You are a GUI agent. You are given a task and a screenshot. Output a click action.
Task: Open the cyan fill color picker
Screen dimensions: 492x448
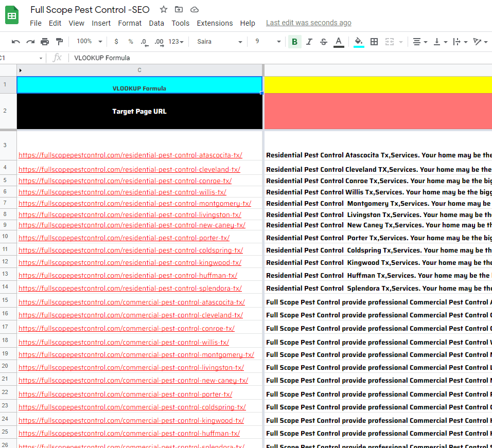pos(359,42)
